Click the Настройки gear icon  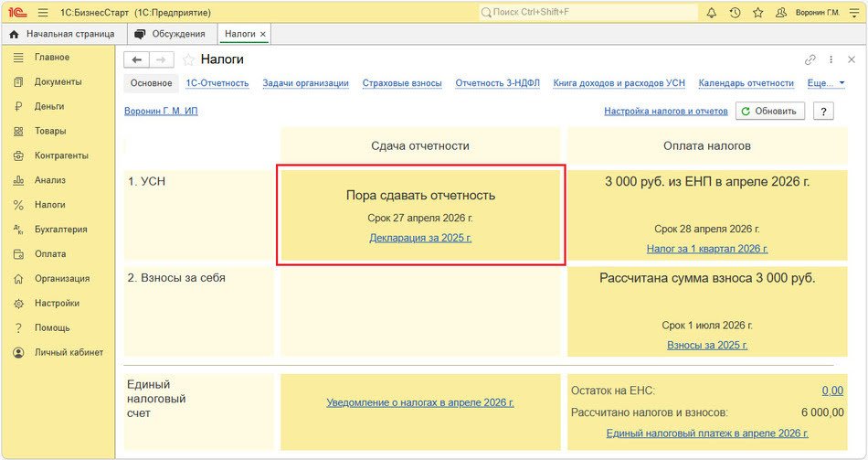point(18,303)
